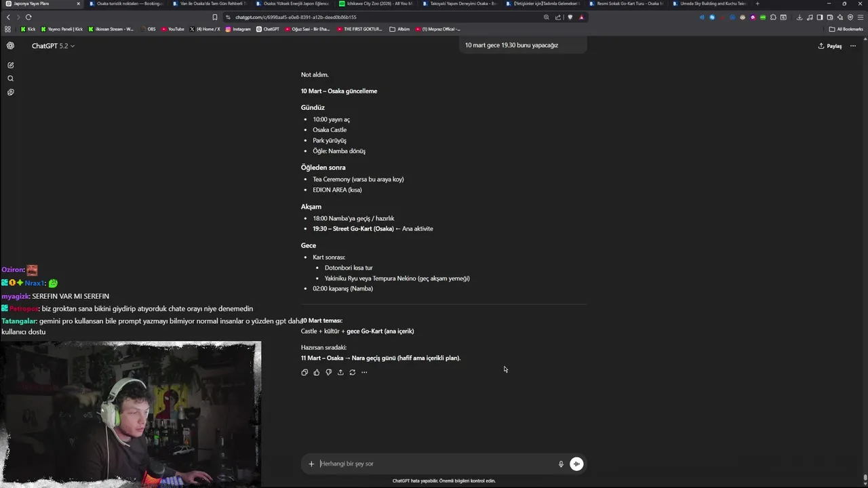This screenshot has height=488, width=868.
Task: Regenerate the response with the retry icon
Action: tap(353, 372)
